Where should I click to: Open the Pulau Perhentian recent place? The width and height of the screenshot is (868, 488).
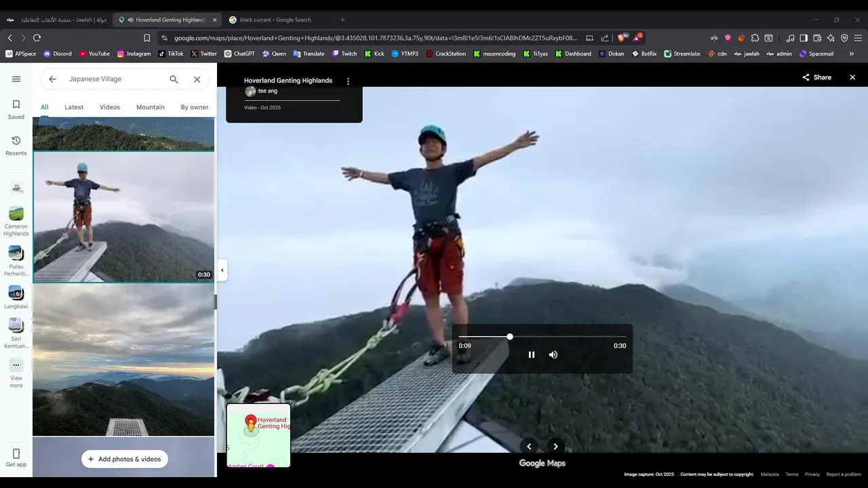click(16, 262)
